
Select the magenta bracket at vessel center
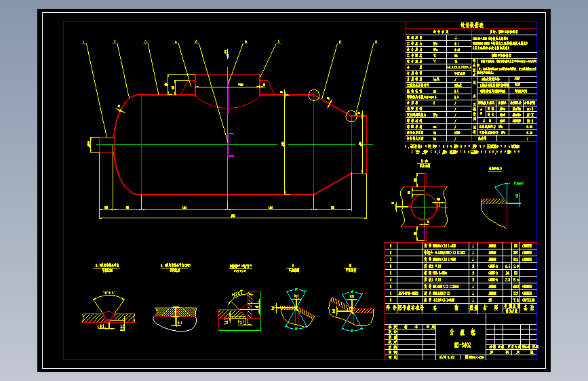click(229, 144)
